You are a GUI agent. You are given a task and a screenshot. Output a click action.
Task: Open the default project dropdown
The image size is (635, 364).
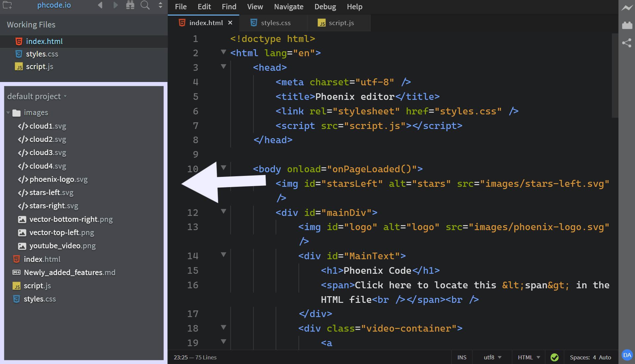tap(37, 96)
